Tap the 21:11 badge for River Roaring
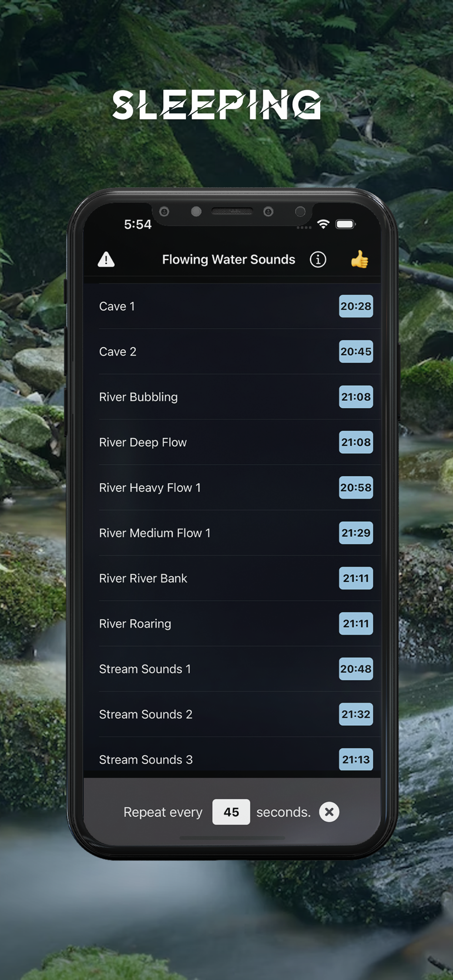Viewport: 453px width, 980px height. click(x=356, y=623)
